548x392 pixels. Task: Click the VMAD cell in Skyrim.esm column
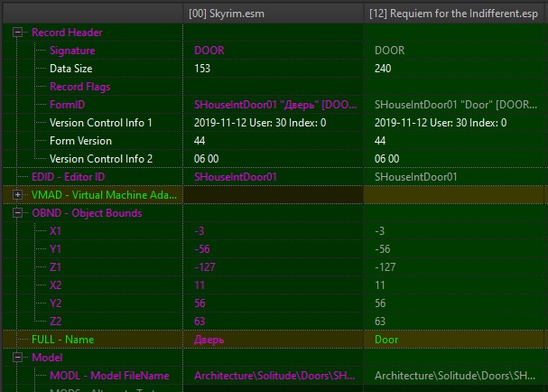[273, 195]
